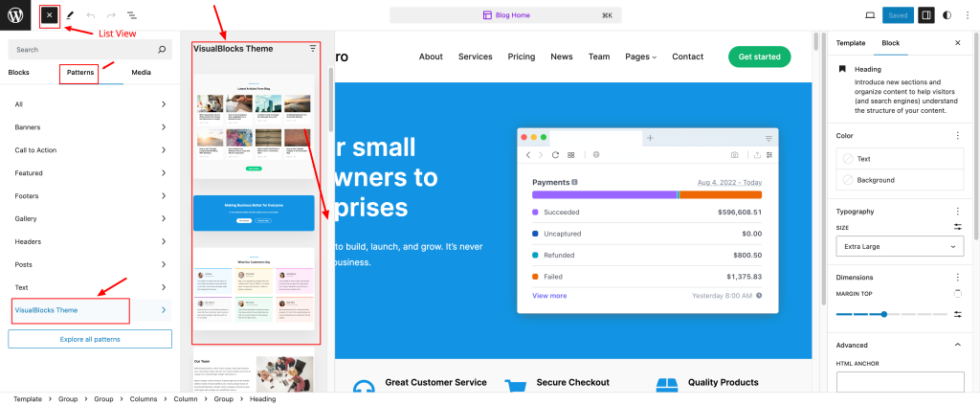Close the settings sidebar
Viewport: 980px width, 405px height.
(x=957, y=43)
